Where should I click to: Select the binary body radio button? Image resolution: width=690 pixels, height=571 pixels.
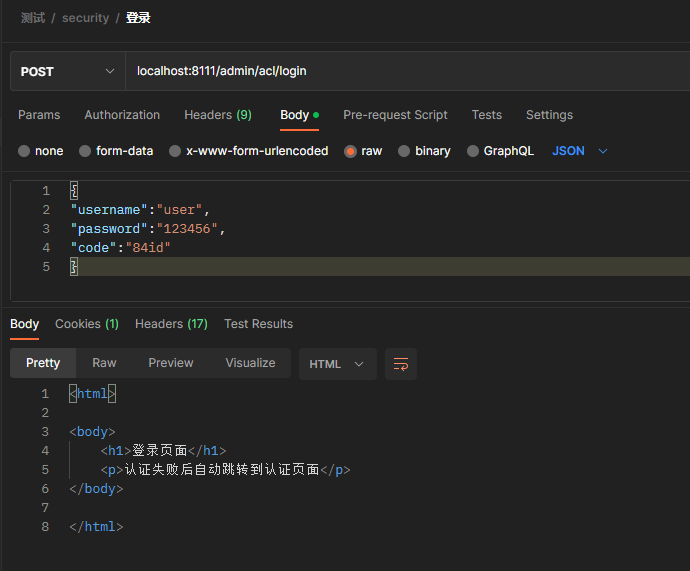[404, 151]
